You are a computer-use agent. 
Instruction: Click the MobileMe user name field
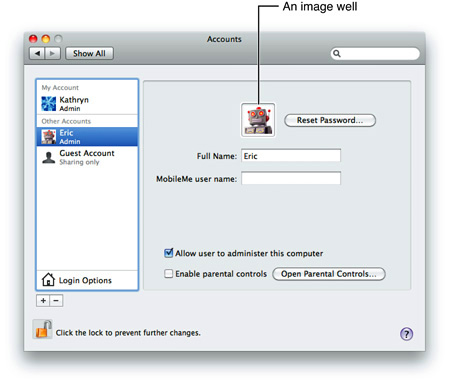point(291,178)
